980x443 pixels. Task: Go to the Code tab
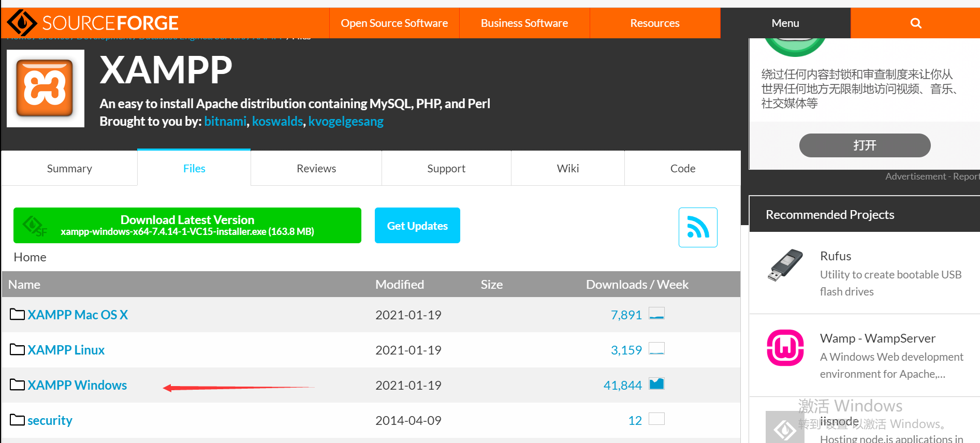pos(683,168)
